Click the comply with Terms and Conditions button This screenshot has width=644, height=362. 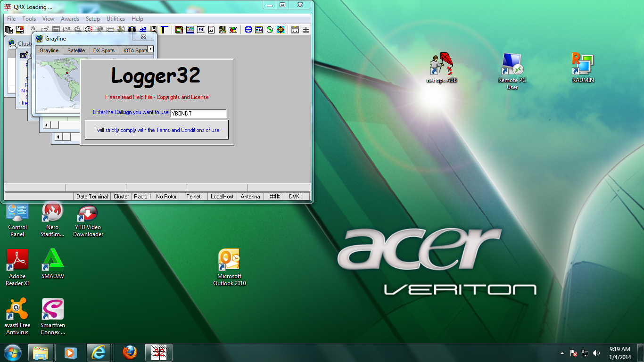pyautogui.click(x=157, y=130)
